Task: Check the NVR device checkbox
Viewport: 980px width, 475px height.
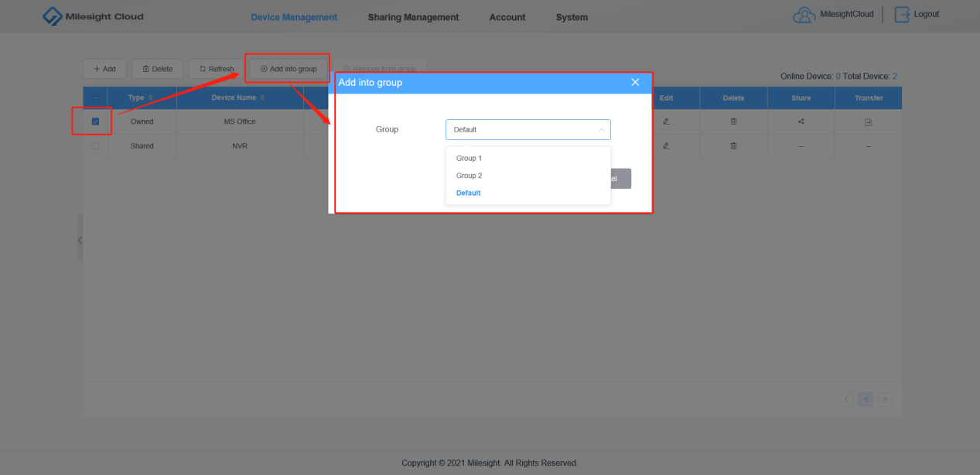Action: point(95,145)
